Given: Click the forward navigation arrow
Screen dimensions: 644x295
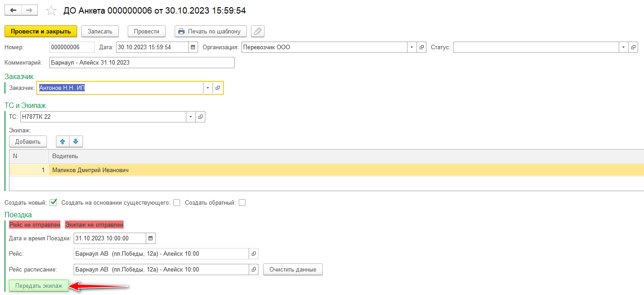Looking at the screenshot, I should 29,10.
